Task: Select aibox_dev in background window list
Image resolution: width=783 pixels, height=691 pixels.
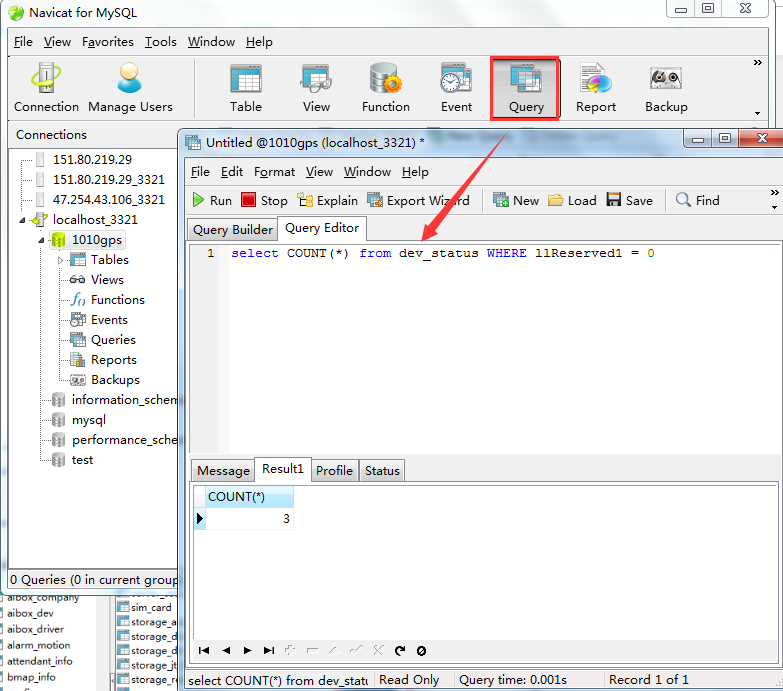Action: pos(30,613)
